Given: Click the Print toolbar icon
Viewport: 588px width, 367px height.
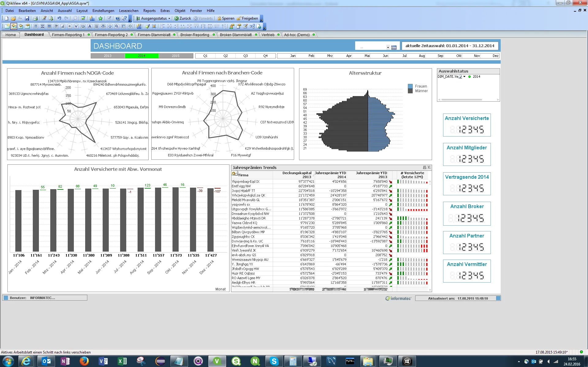Looking at the screenshot, I should coord(35,18).
